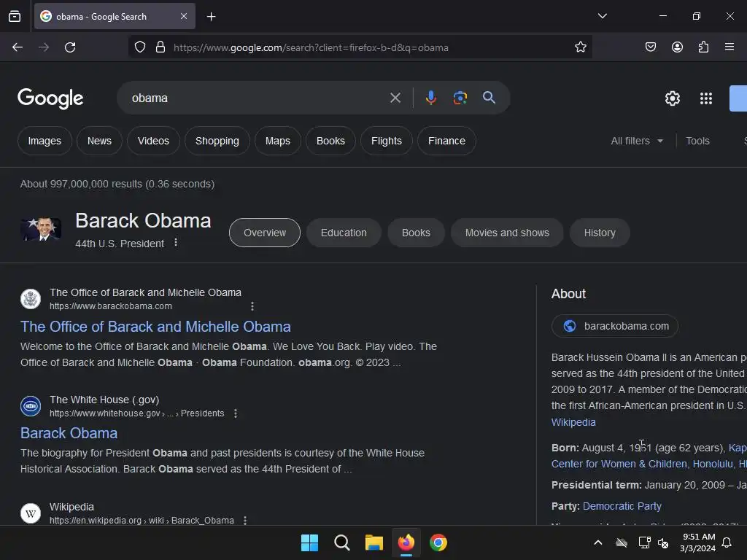
Task: Click the Office of Obama seal favicon
Action: (31, 299)
